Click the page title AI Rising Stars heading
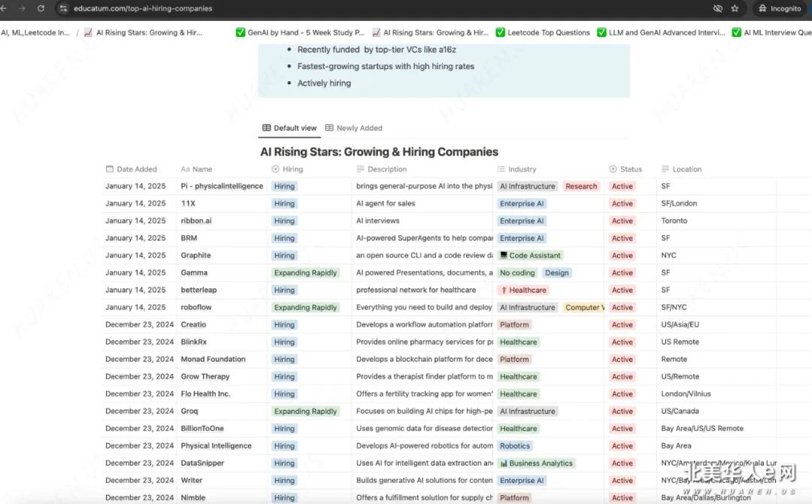The width and height of the screenshot is (812, 504). pyautogui.click(x=379, y=152)
